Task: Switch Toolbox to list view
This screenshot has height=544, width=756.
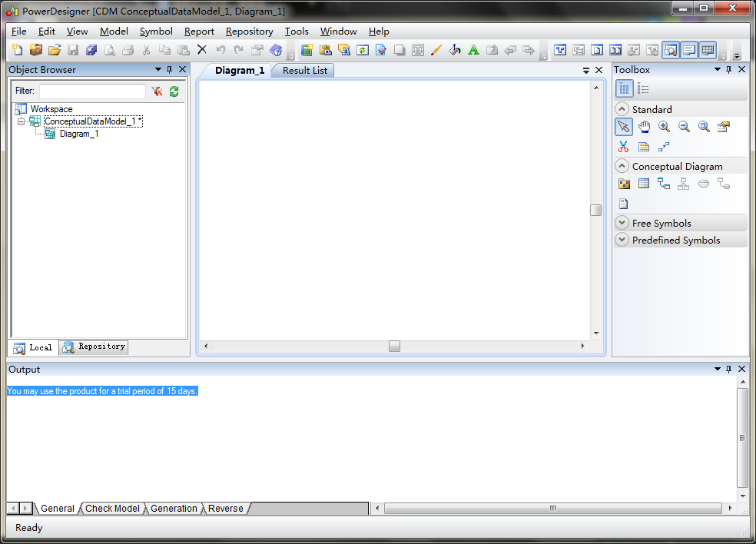Action: tap(643, 88)
